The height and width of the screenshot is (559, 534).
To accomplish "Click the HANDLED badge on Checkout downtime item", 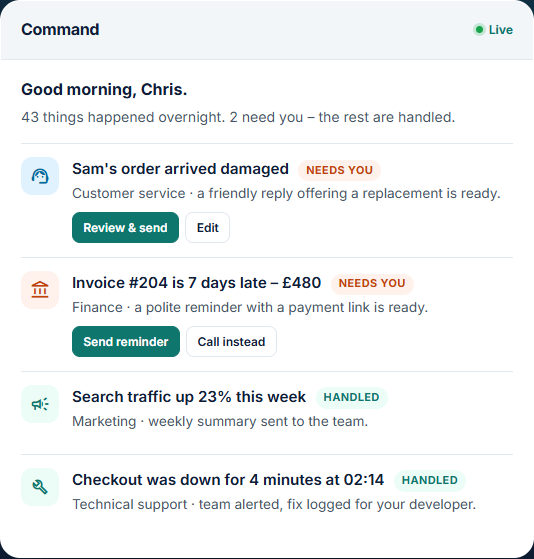I will pyautogui.click(x=430, y=481).
